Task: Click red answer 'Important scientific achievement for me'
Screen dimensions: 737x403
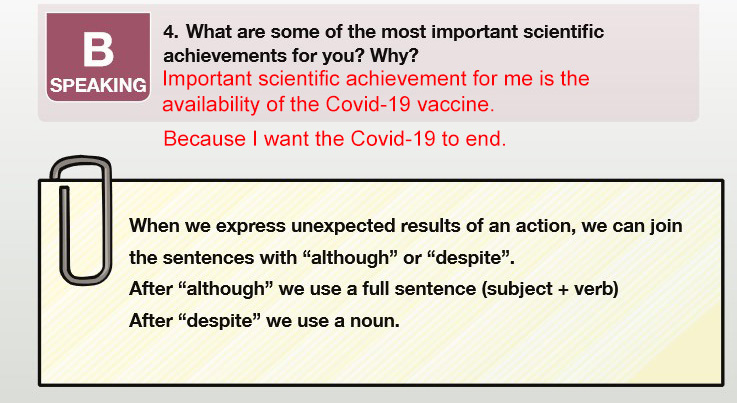Action: [x=376, y=79]
